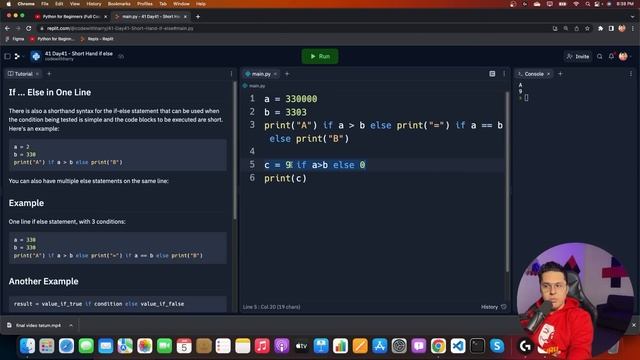Open Bookmarks menu in menu bar
This screenshot has width=640, height=360.
[119, 4]
